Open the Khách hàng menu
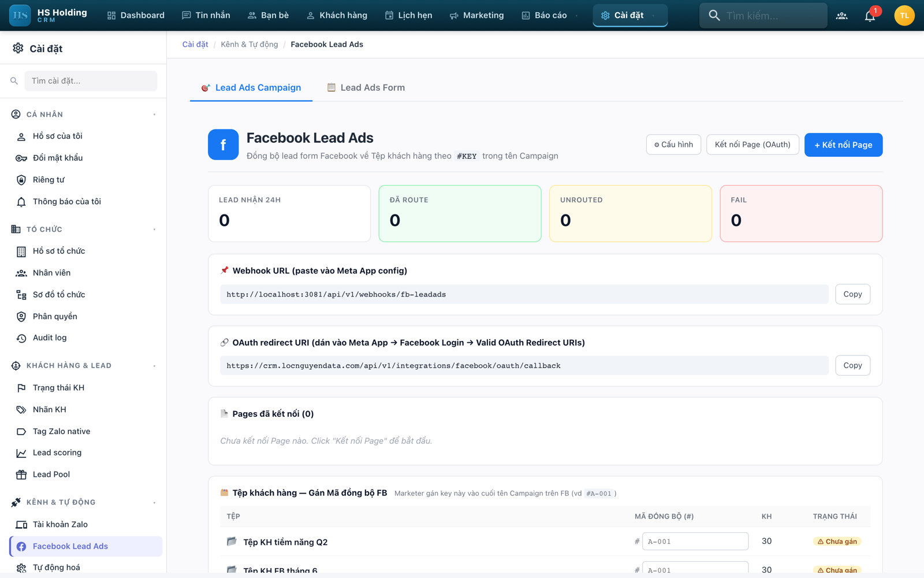Image resolution: width=924 pixels, height=578 pixels. click(x=337, y=16)
